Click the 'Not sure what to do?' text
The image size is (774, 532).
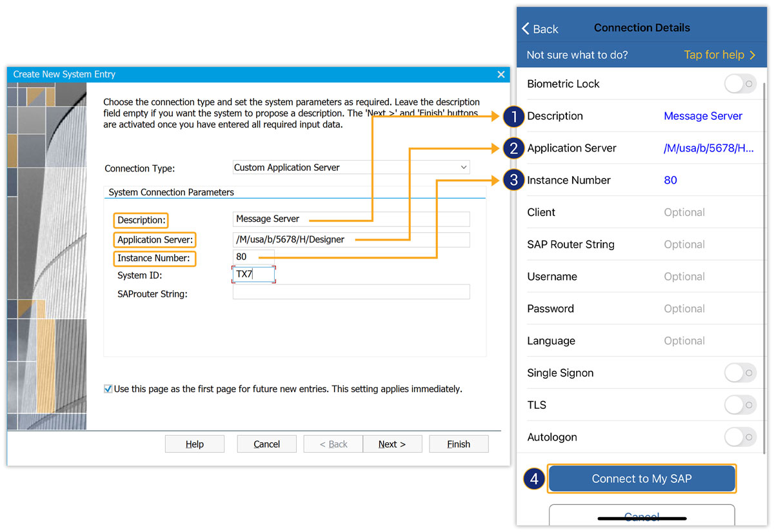click(x=577, y=55)
